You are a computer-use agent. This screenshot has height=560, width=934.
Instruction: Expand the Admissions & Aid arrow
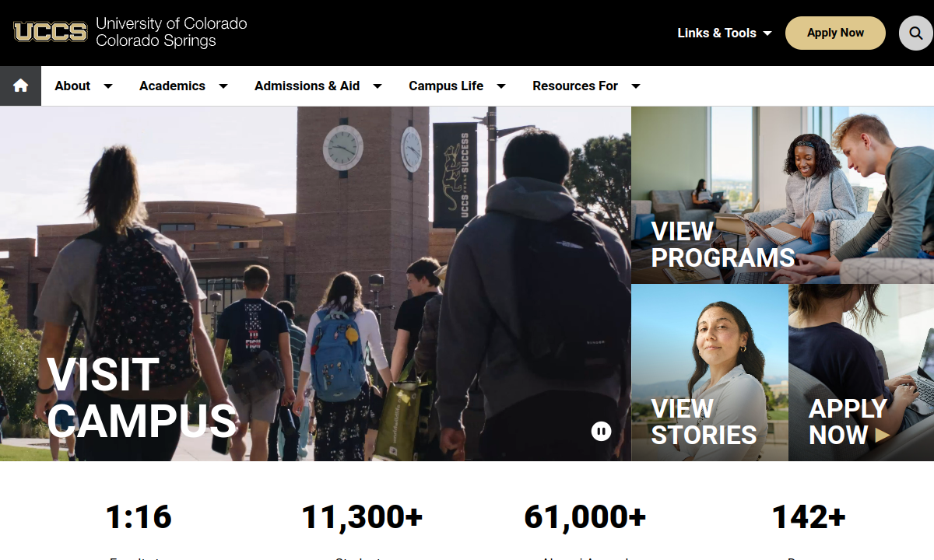377,86
